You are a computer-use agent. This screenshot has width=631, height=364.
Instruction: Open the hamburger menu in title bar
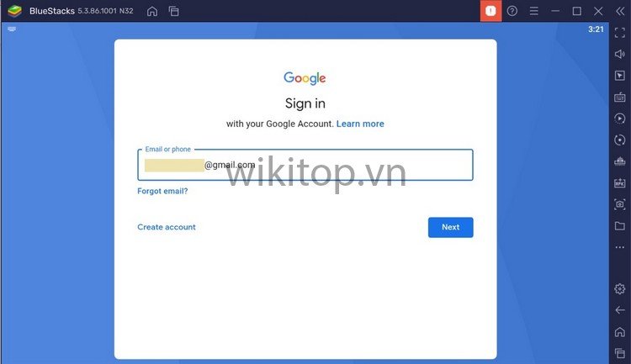533,11
